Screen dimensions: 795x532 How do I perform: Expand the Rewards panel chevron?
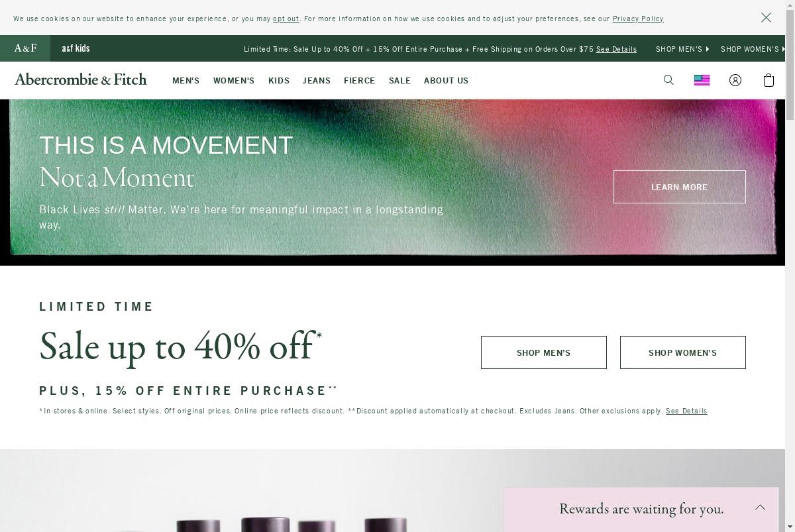point(760,507)
